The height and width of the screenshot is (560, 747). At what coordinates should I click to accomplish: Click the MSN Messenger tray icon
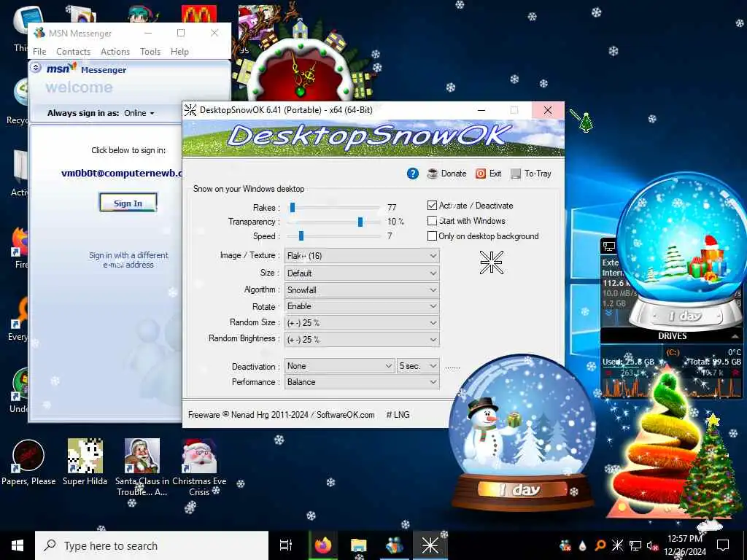(565, 545)
